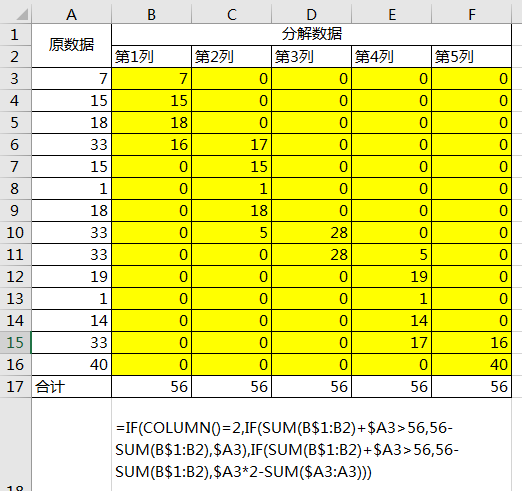Viewport: 522px width, 491px height.
Task: Select the 第1列 header cell
Action: coord(151,57)
